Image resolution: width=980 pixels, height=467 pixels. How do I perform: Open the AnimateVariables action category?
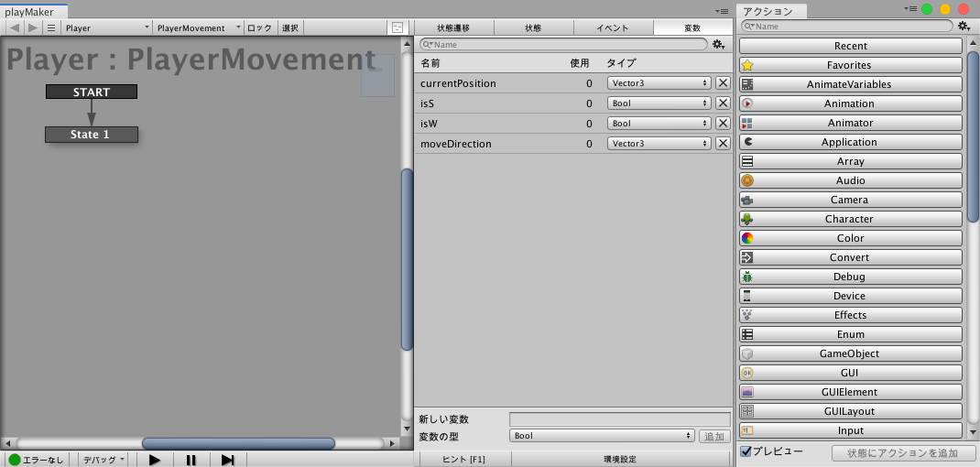(x=851, y=84)
